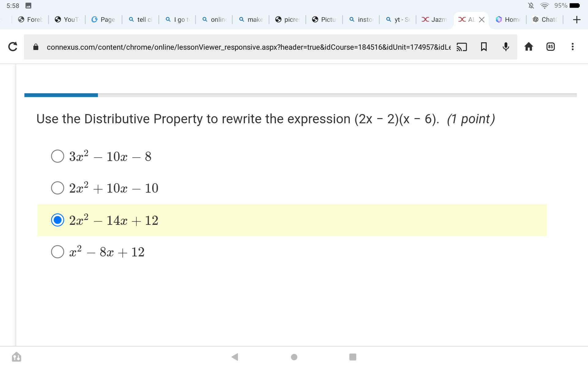Open the cast screen icon
This screenshot has height=368, width=588.
(x=462, y=47)
